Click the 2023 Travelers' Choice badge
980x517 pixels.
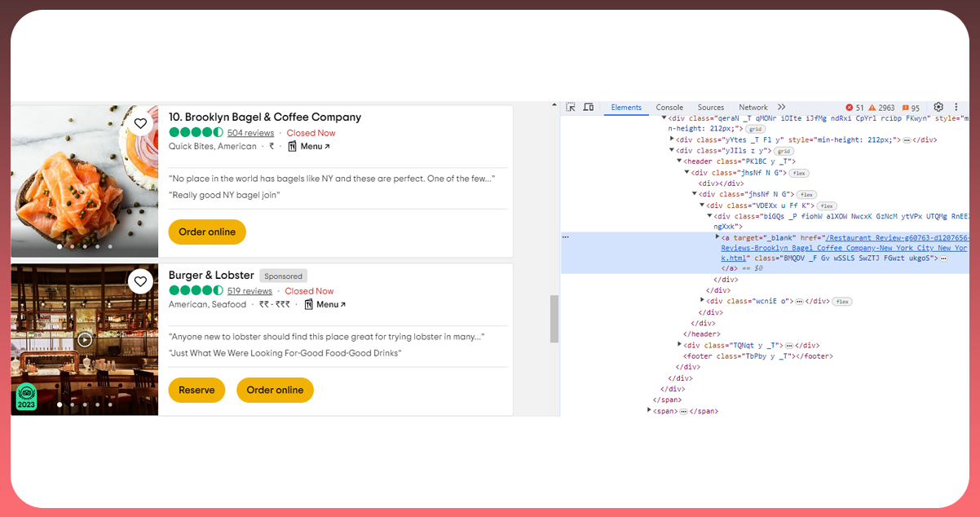pyautogui.click(x=27, y=396)
